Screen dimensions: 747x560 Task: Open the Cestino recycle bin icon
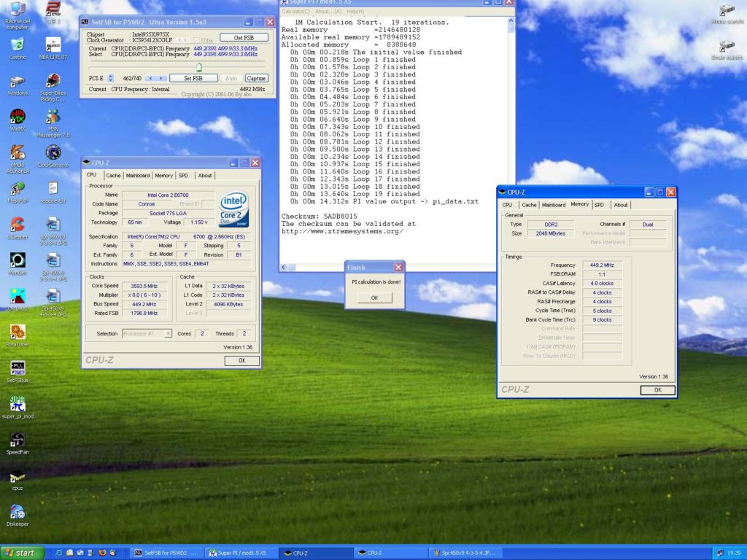(18, 49)
